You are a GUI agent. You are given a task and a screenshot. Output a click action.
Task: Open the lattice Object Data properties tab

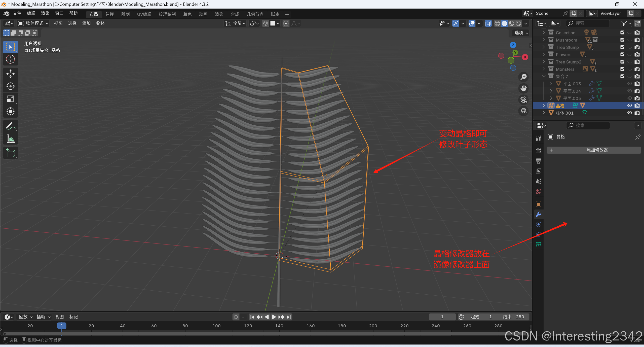point(539,245)
